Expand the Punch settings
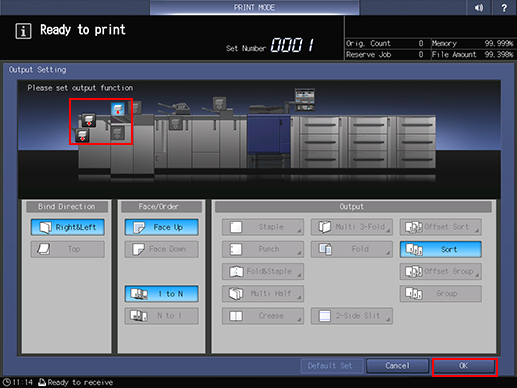 point(263,249)
